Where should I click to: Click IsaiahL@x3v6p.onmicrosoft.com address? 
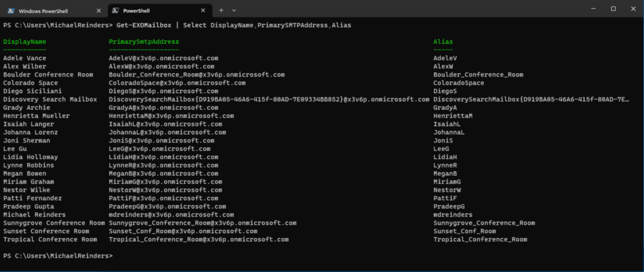click(165, 124)
